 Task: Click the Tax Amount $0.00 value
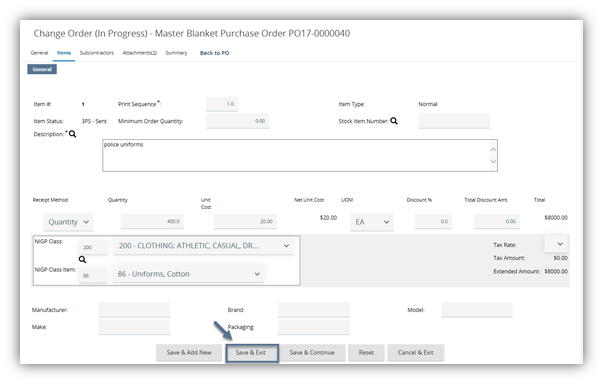point(560,258)
